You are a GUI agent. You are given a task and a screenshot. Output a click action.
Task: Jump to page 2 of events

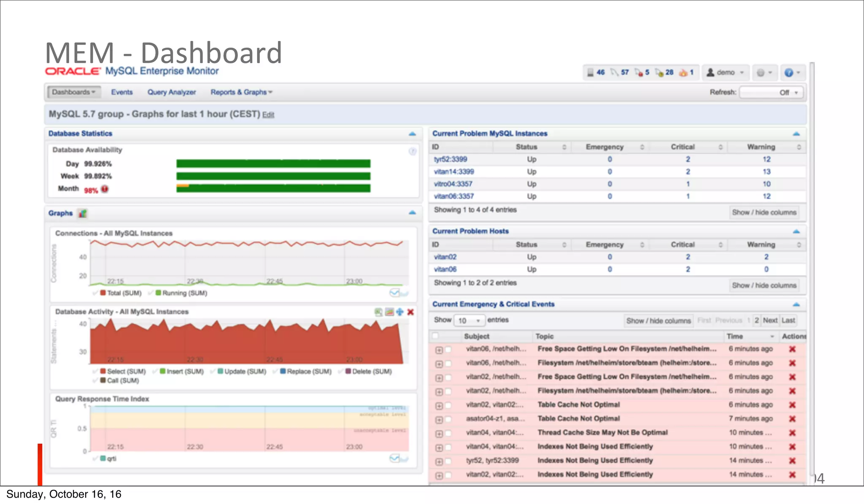(x=756, y=321)
